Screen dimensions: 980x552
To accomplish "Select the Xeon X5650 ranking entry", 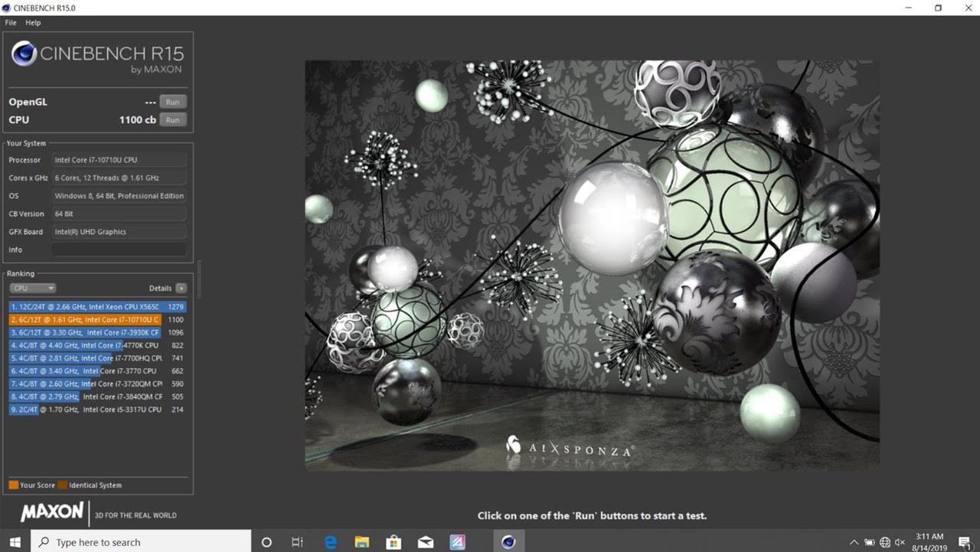I will pos(98,307).
